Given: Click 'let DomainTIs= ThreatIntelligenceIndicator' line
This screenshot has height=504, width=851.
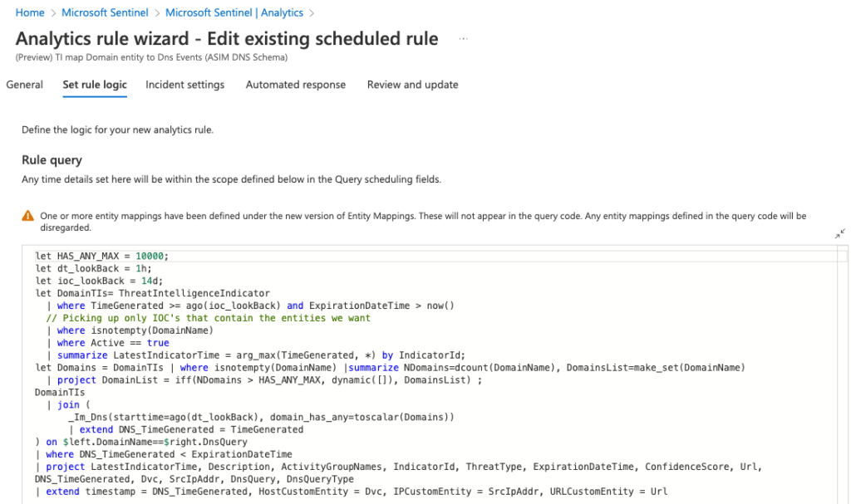Looking at the screenshot, I should [153, 293].
